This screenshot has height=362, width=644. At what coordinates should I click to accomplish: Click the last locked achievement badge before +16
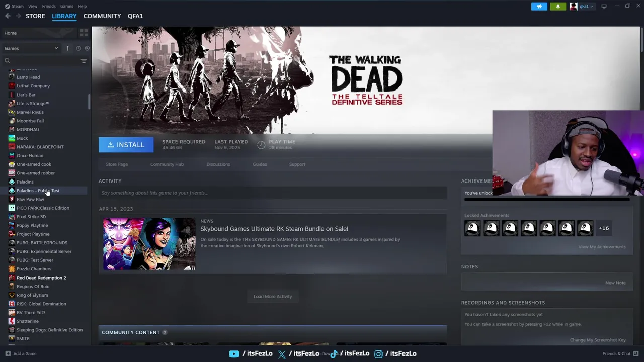click(x=585, y=228)
